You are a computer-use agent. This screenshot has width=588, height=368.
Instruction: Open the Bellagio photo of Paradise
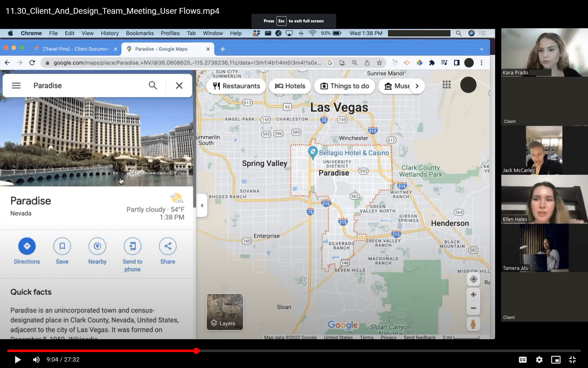[x=96, y=142]
